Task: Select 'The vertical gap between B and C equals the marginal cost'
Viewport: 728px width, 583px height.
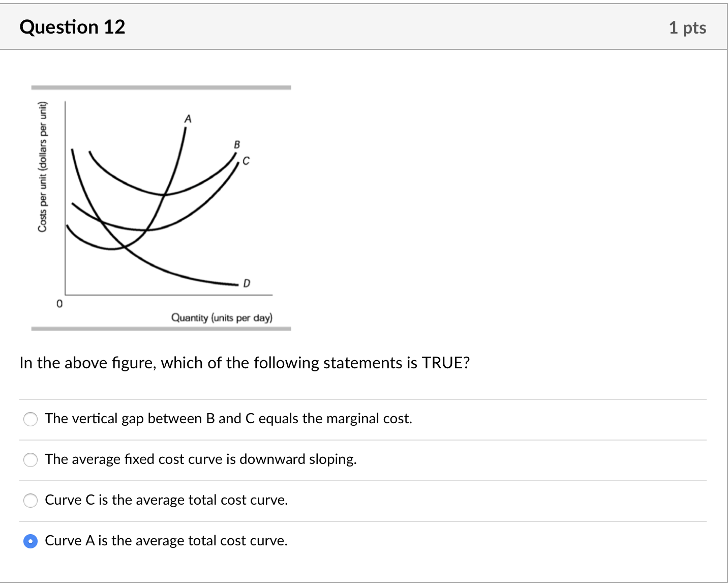Action: (x=30, y=419)
